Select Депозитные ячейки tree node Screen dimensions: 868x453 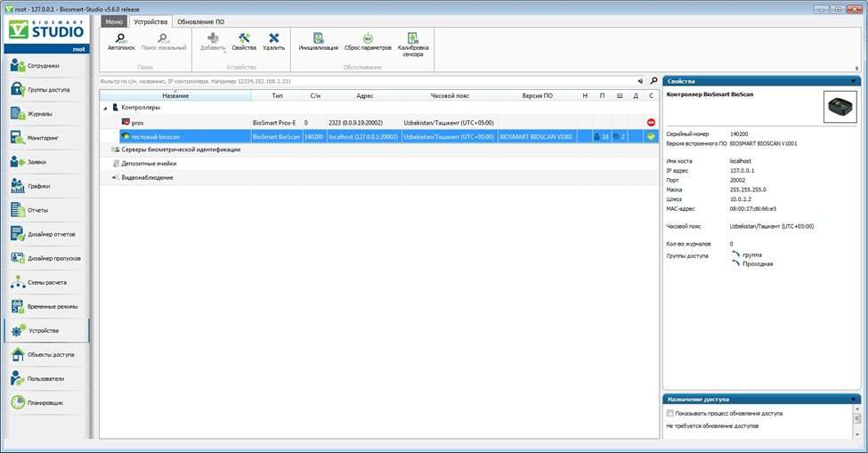click(x=149, y=164)
